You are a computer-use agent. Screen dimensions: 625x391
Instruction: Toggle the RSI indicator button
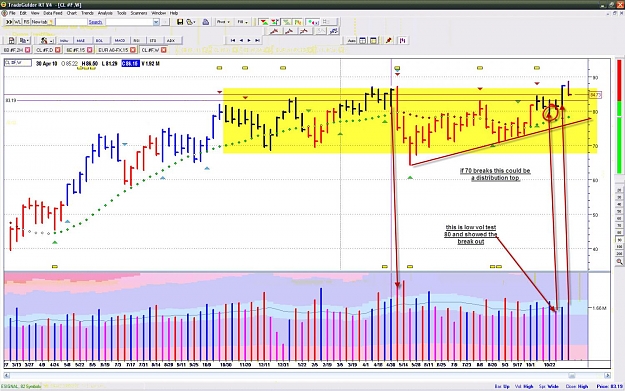137,40
